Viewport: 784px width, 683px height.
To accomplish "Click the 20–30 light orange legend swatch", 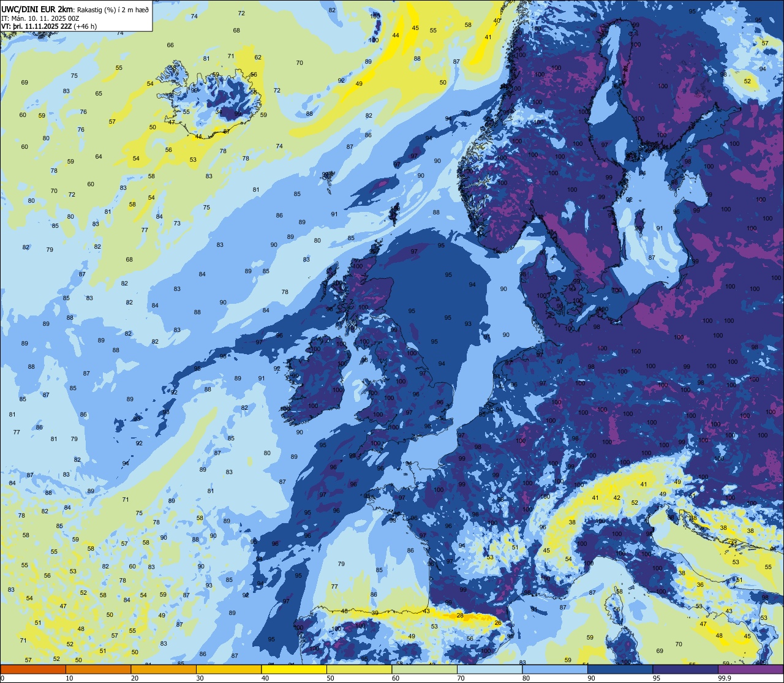I will click(164, 669).
